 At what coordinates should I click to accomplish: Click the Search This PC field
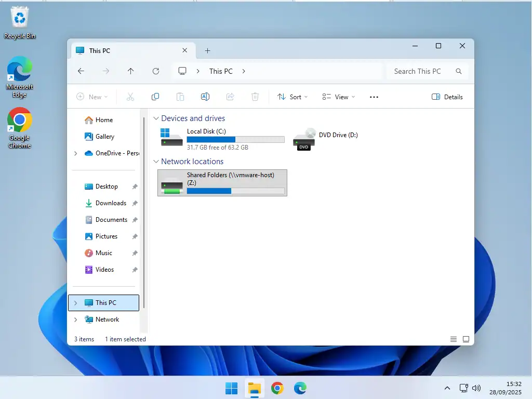(x=427, y=71)
